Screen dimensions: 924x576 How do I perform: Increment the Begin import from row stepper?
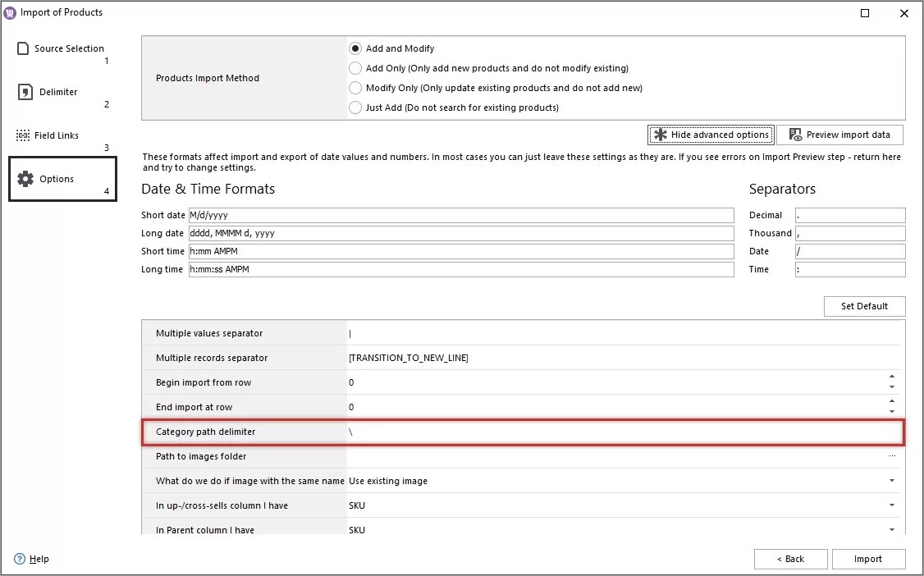coord(894,378)
